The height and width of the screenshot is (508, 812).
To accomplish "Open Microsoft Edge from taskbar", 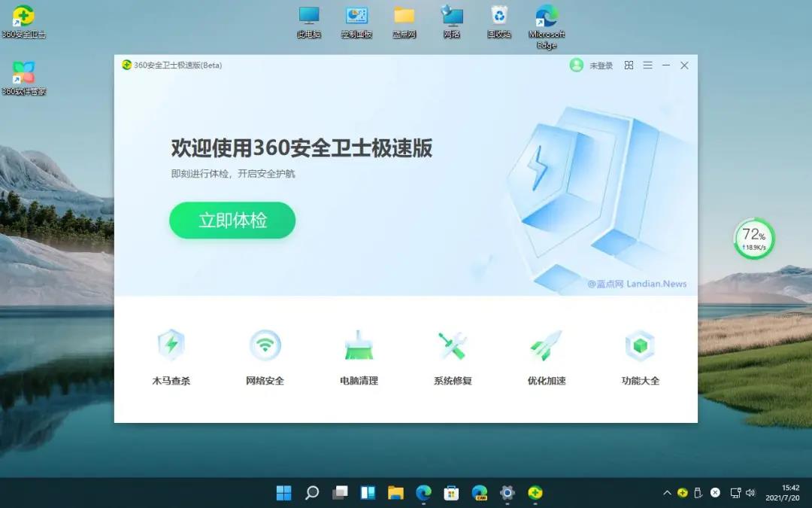I will 423,492.
